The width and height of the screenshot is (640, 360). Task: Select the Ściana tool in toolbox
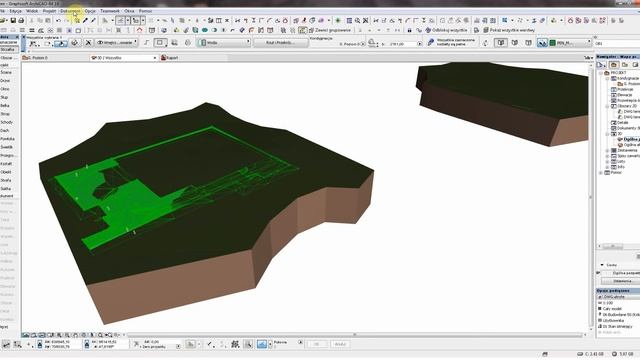tap(6, 72)
